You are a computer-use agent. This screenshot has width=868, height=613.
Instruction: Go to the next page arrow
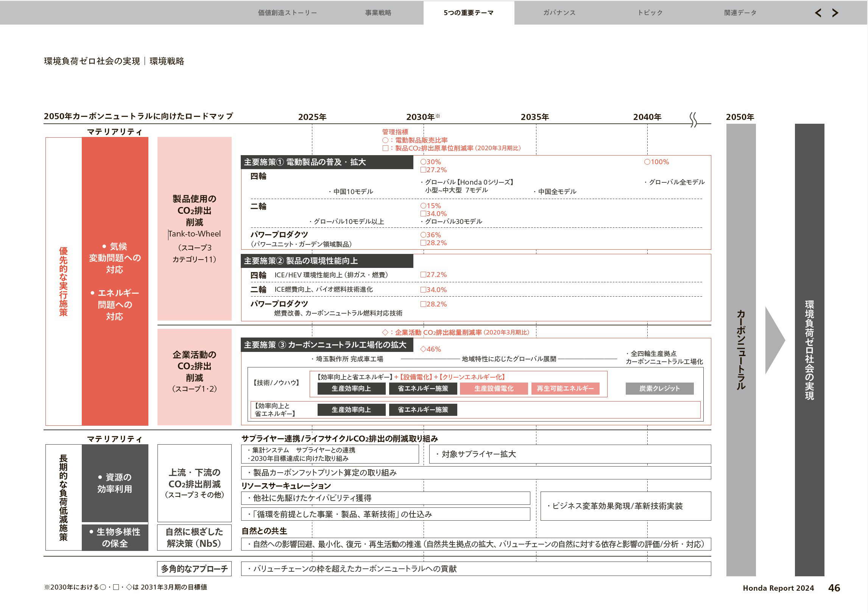(835, 13)
